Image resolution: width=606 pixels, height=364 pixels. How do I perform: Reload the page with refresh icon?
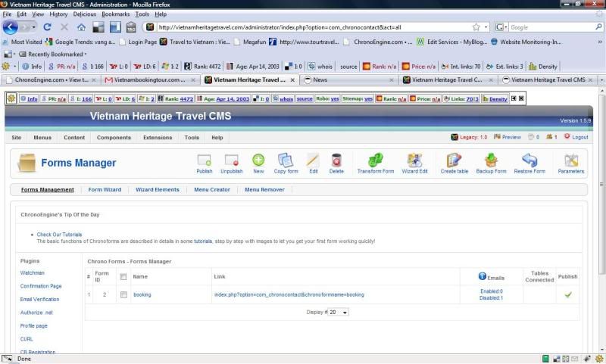click(47, 27)
